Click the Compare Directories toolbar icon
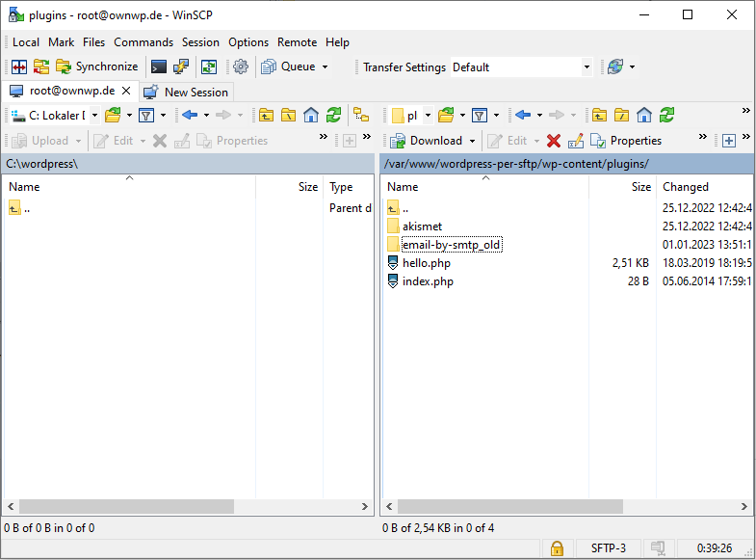This screenshot has height=560, width=756. (x=19, y=67)
